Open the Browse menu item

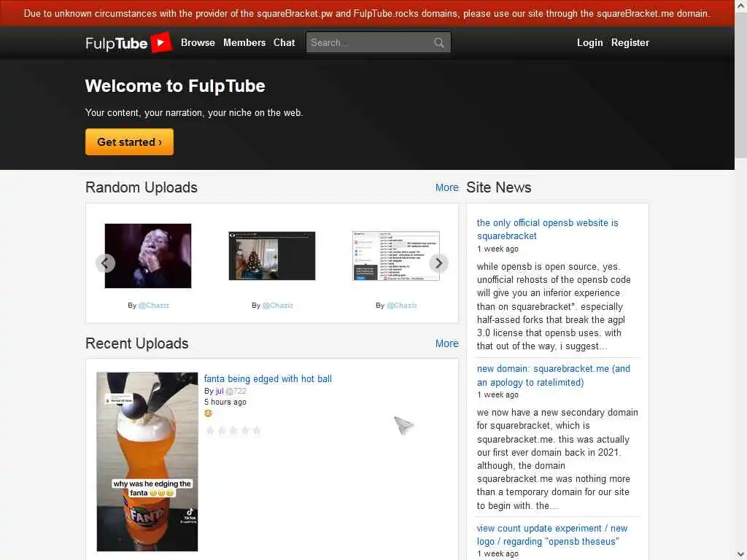coord(198,42)
